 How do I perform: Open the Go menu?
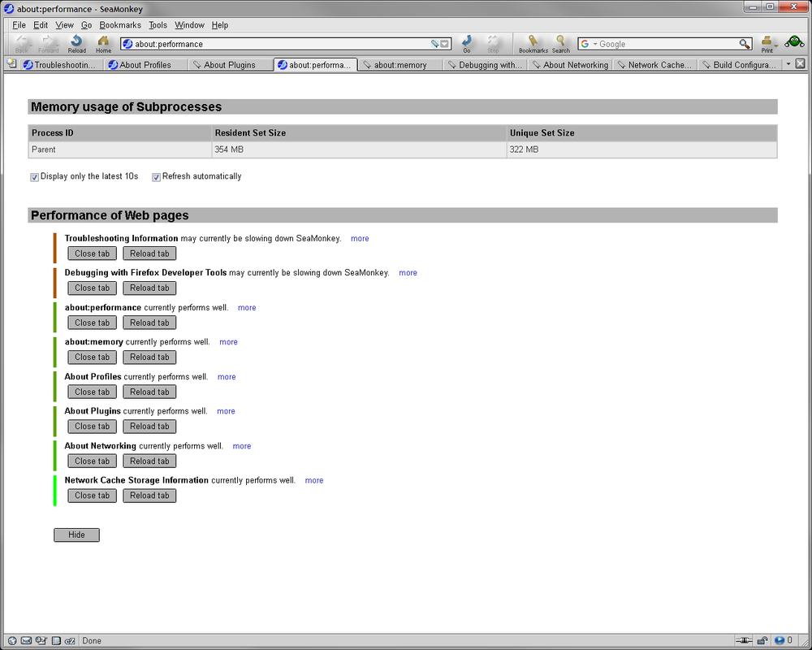pos(86,25)
